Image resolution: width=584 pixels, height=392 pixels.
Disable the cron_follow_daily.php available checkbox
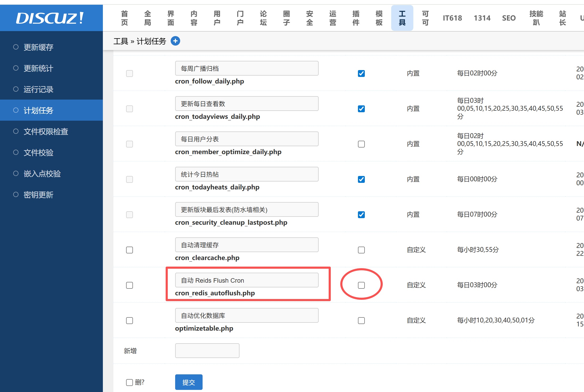point(361,73)
